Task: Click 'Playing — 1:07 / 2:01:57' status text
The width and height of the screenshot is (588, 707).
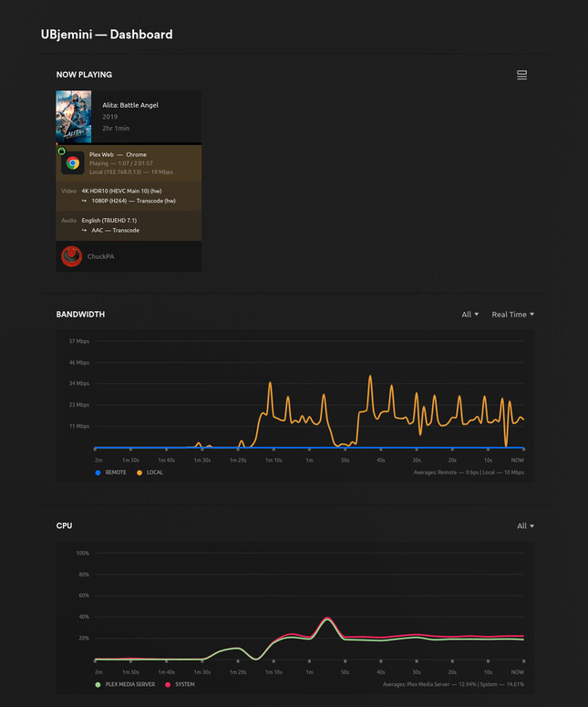Action: pyautogui.click(x=120, y=163)
